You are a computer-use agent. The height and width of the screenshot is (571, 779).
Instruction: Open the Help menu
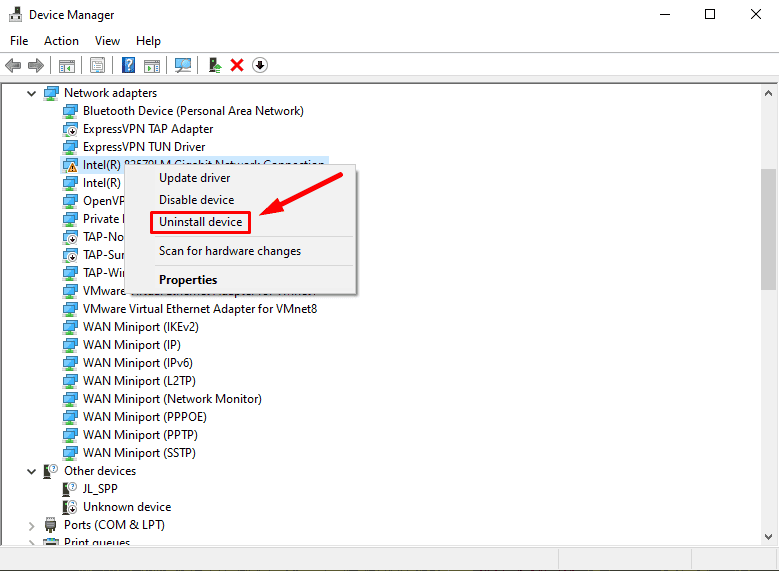pos(148,41)
